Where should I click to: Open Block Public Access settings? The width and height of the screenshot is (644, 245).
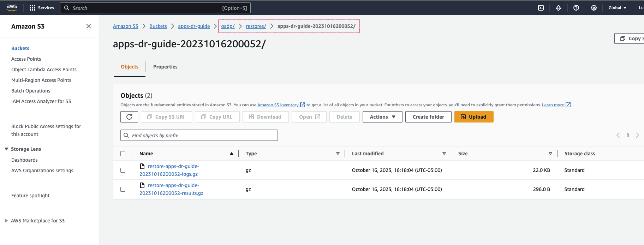point(46,130)
